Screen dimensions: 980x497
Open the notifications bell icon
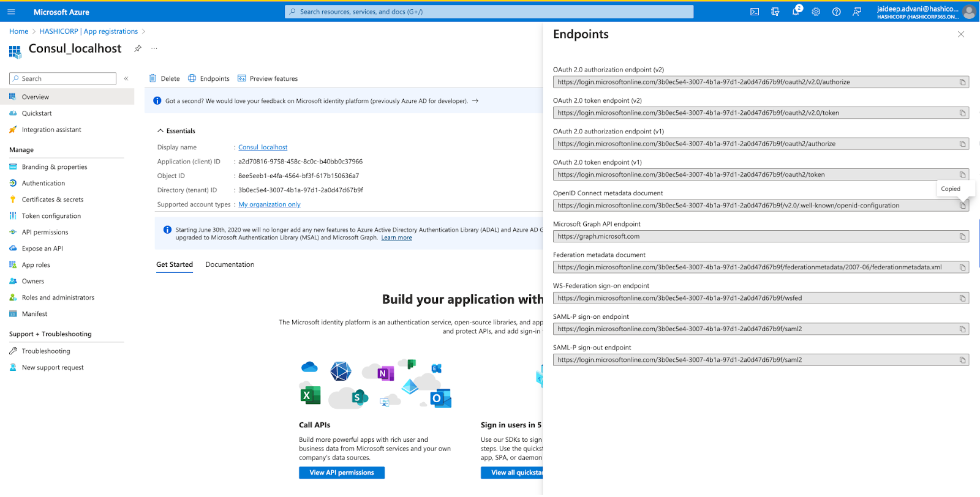tap(796, 12)
